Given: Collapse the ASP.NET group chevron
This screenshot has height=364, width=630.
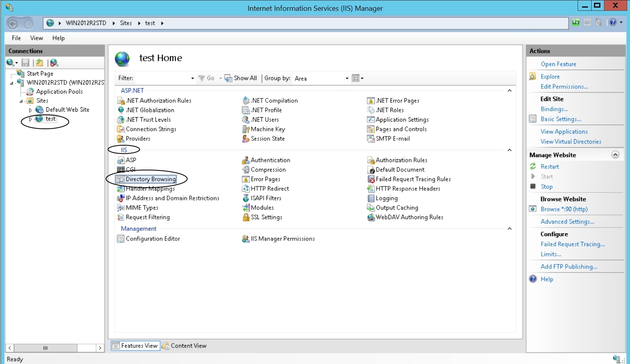Looking at the screenshot, I should coord(510,91).
